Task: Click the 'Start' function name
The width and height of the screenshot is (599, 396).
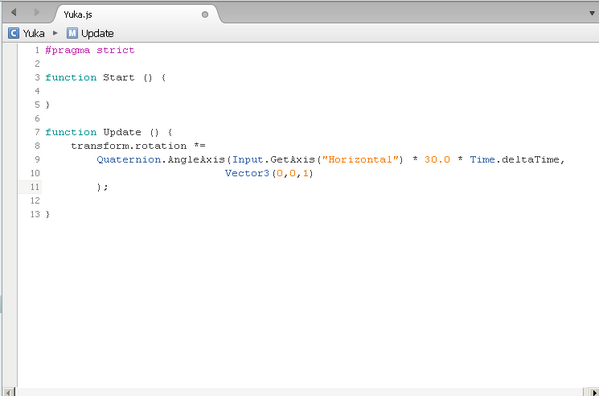Action: (x=118, y=78)
